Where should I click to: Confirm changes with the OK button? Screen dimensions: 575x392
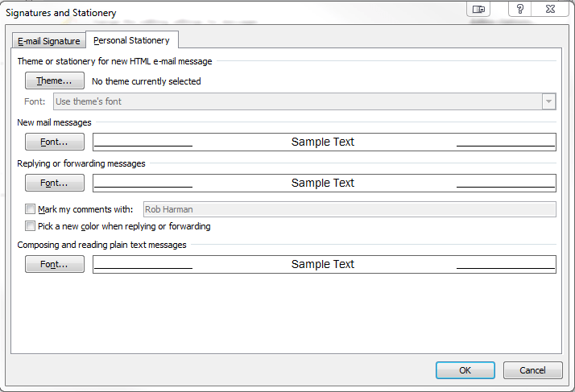pyautogui.click(x=465, y=370)
